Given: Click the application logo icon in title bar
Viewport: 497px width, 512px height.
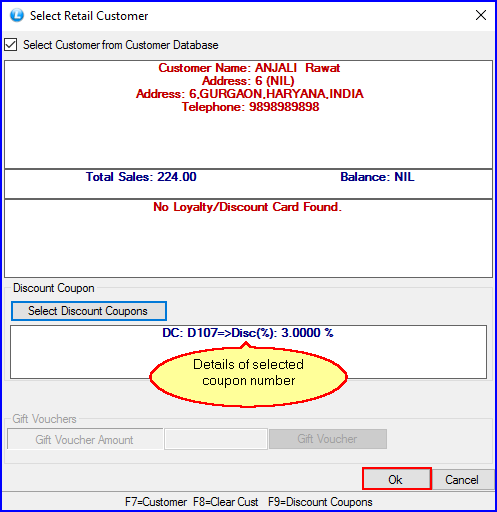Looking at the screenshot, I should click(x=17, y=15).
